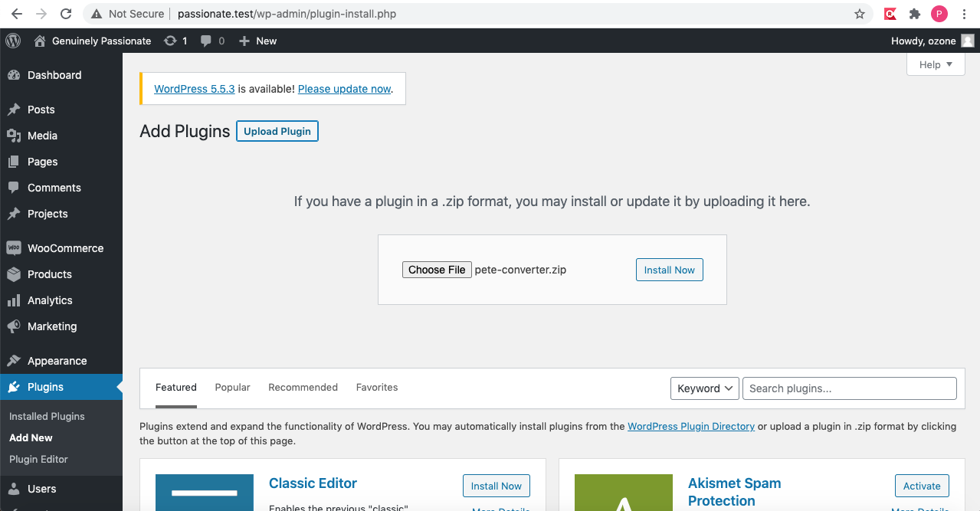980x511 pixels.
Task: Click the home icon for Genuinely Passionate
Action: click(x=40, y=41)
